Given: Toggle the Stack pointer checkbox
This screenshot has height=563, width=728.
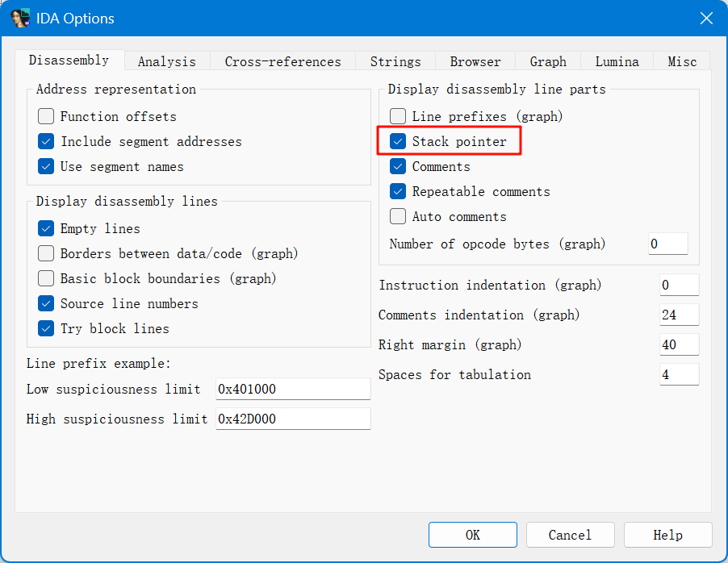Looking at the screenshot, I should pos(398,142).
